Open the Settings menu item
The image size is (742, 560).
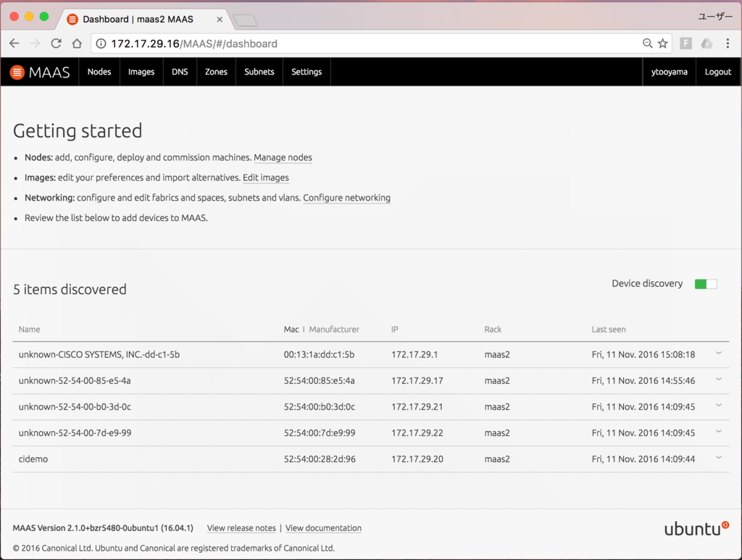307,72
